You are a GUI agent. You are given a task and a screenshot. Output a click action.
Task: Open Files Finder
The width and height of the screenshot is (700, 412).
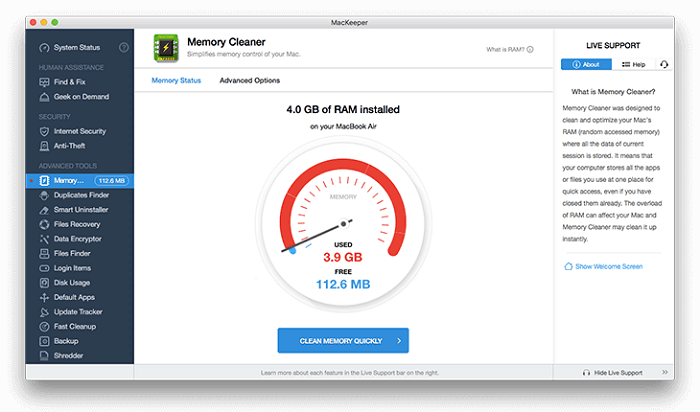pos(65,254)
